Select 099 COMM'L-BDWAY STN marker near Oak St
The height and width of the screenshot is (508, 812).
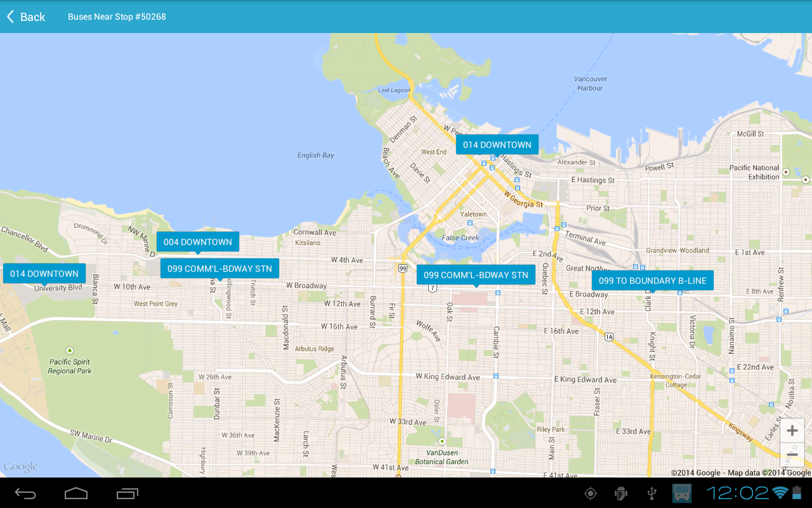tap(476, 275)
